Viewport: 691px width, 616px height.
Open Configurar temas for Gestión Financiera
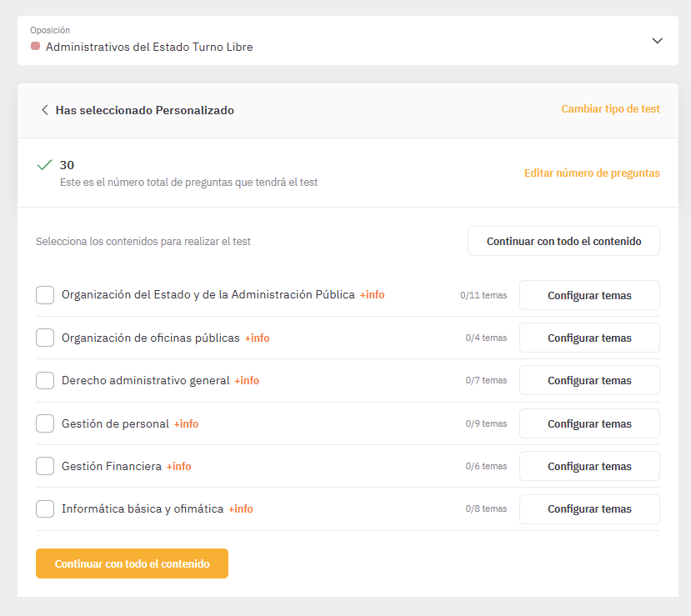tap(589, 466)
